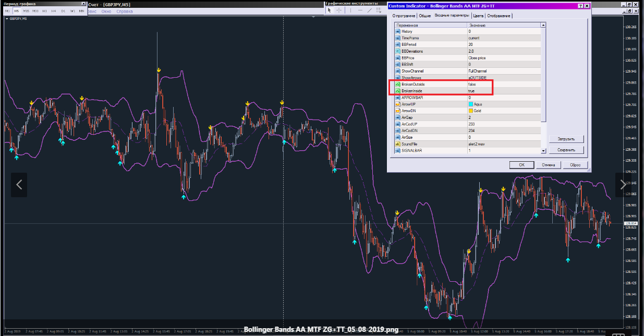Viewport: 644px width, 336px height.
Task: Select the cursor arrow tool
Action: point(329,10)
